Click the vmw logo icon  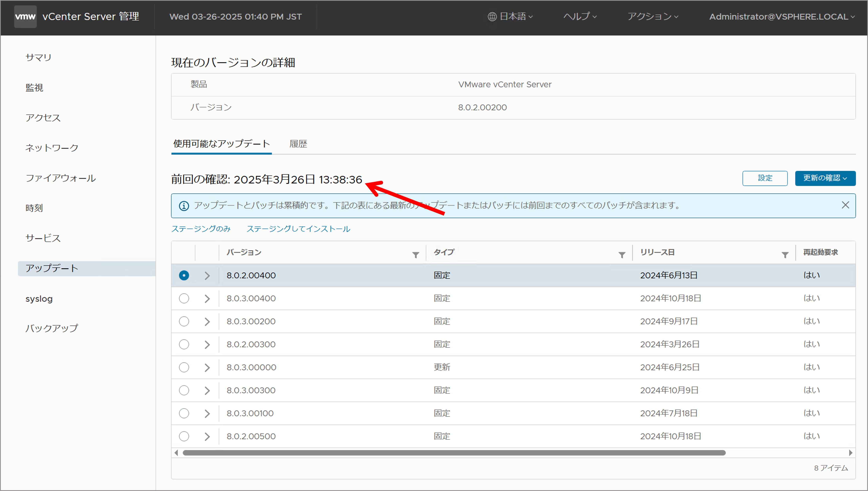click(x=25, y=17)
